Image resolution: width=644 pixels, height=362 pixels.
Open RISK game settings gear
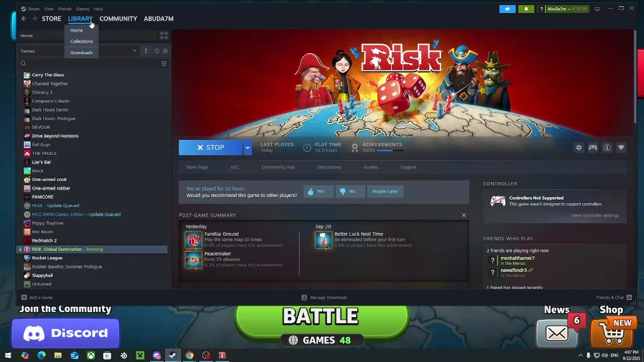point(579,147)
